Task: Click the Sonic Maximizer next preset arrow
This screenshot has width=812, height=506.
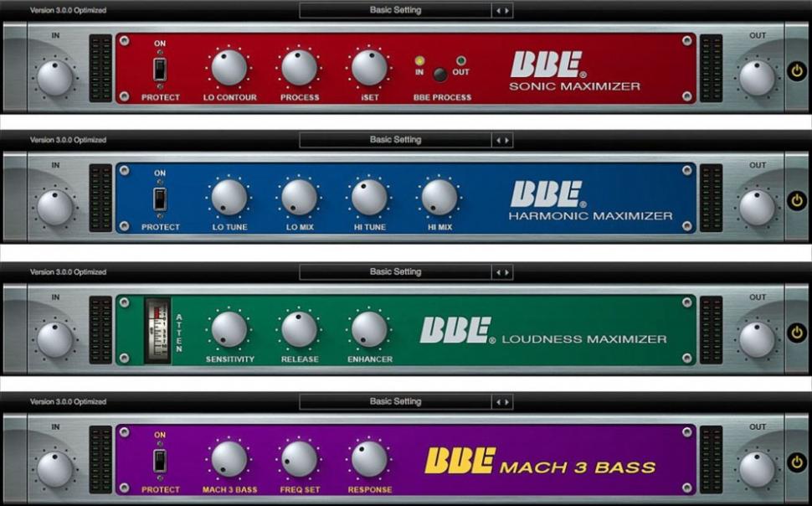Action: coord(507,10)
